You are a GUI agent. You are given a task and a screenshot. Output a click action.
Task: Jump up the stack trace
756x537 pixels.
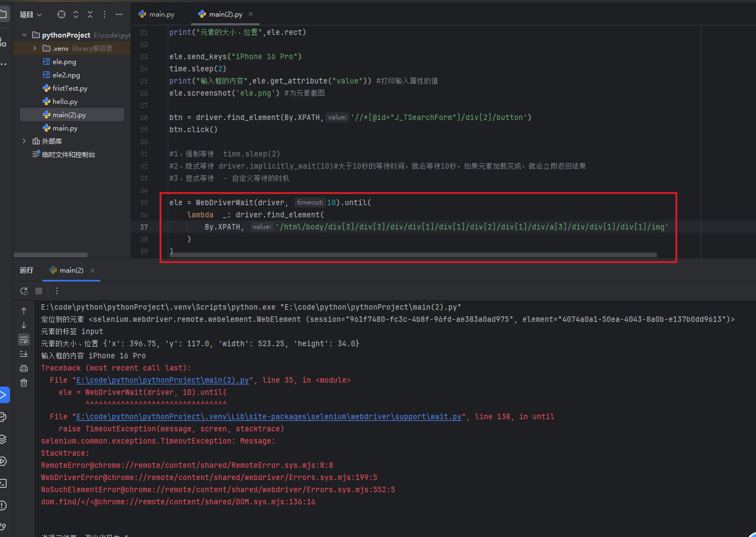tap(24, 311)
